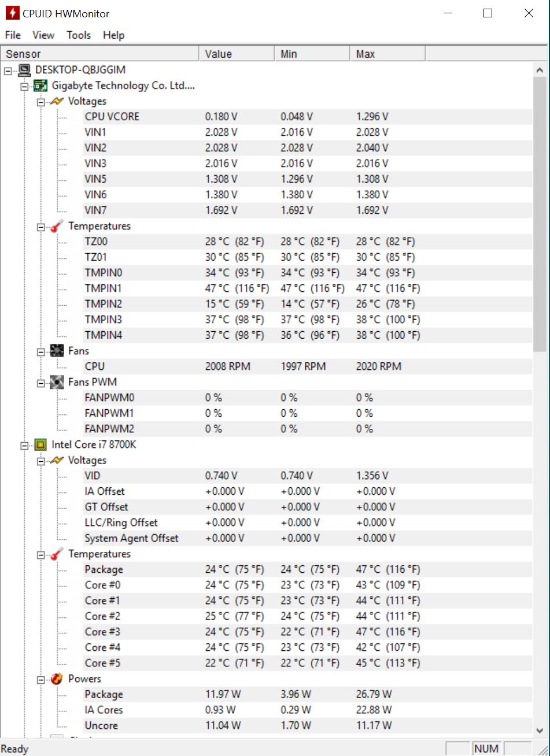
Task: Collapse the Powers section
Action: [40, 679]
